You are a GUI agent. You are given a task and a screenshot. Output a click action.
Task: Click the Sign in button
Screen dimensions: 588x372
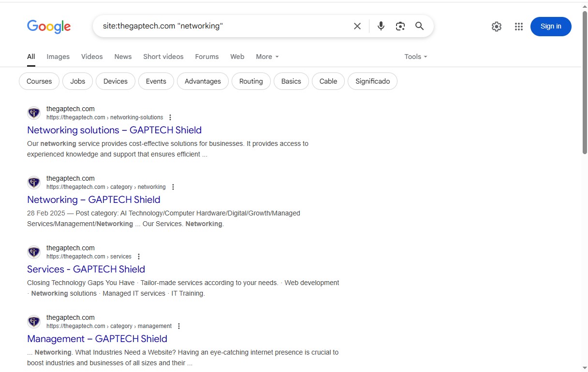(x=551, y=27)
